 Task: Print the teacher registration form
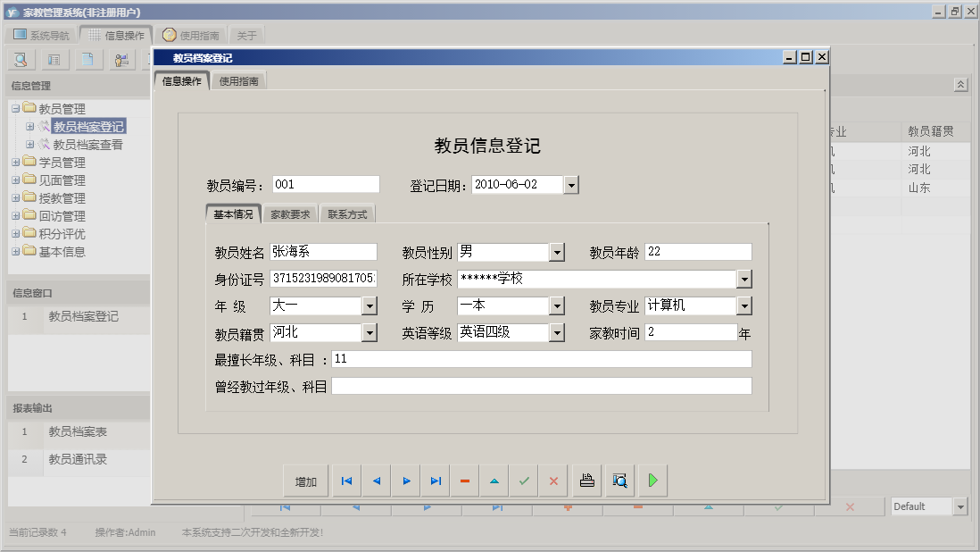click(x=586, y=481)
